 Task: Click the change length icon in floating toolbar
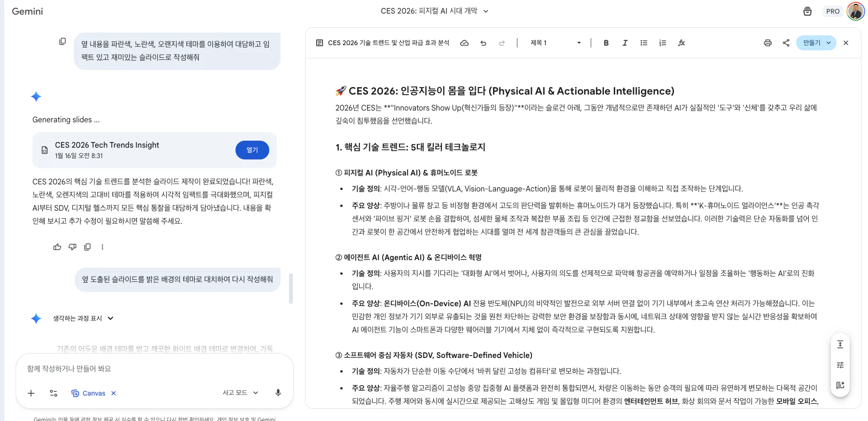[x=840, y=344]
